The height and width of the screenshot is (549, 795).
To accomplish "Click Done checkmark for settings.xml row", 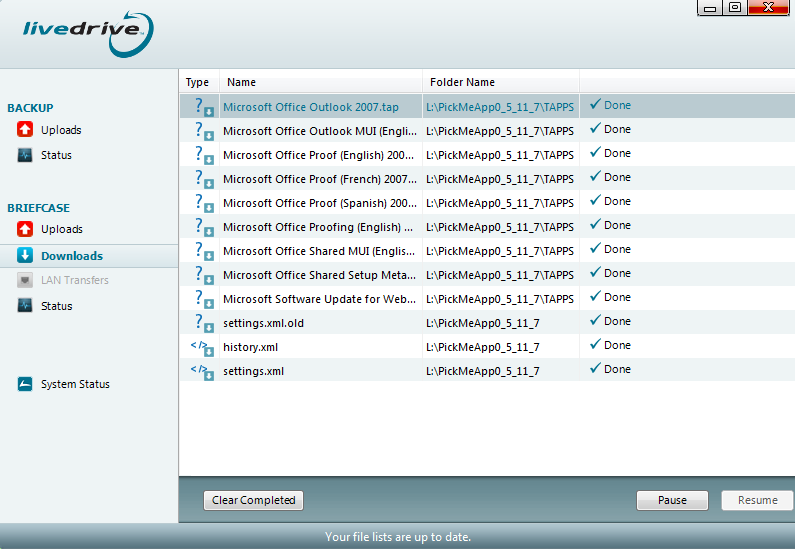I will [595, 368].
